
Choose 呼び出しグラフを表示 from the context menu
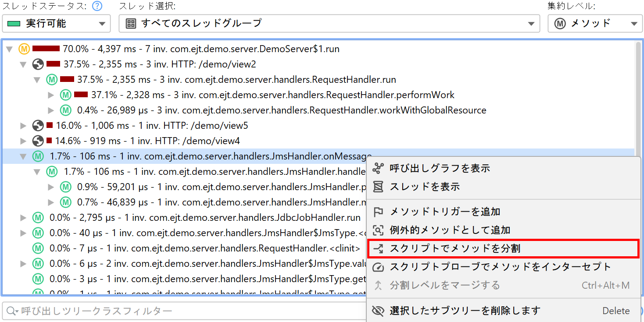click(440, 168)
